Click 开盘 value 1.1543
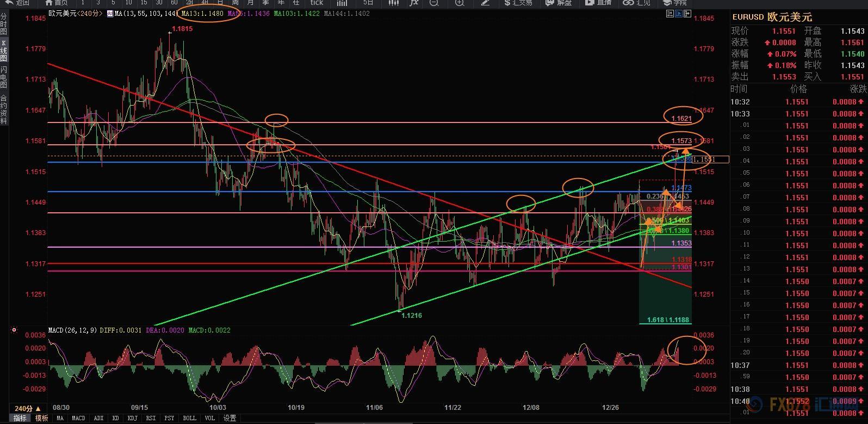This screenshot has width=868, height=424. [x=852, y=31]
